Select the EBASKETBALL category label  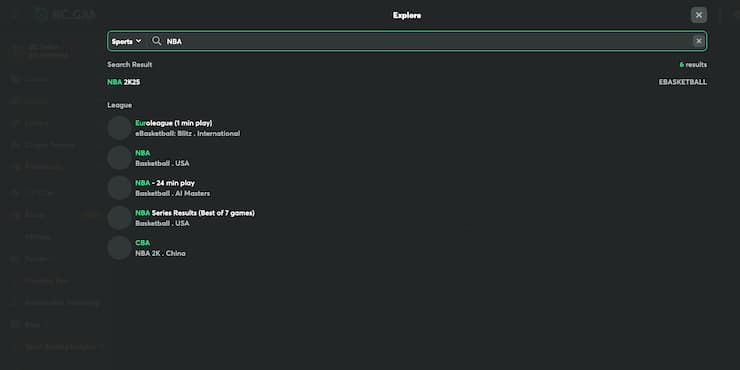(682, 82)
